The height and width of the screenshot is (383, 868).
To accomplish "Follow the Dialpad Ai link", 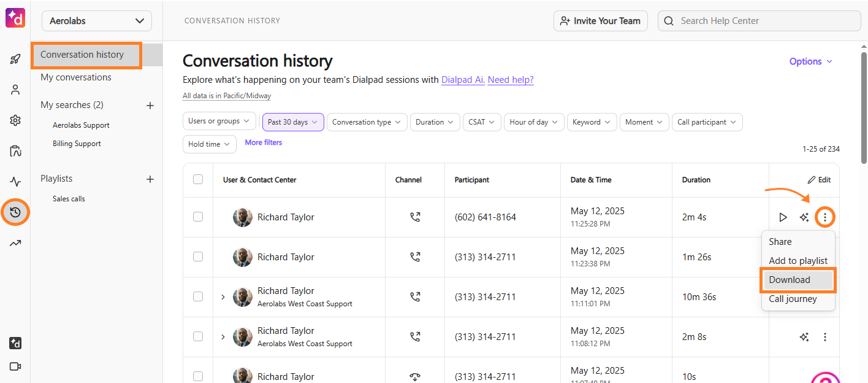I will (x=463, y=80).
